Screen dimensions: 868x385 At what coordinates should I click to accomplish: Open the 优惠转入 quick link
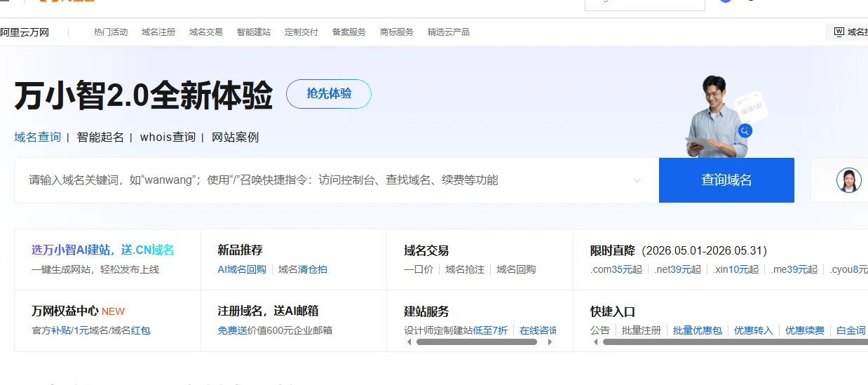click(x=754, y=330)
